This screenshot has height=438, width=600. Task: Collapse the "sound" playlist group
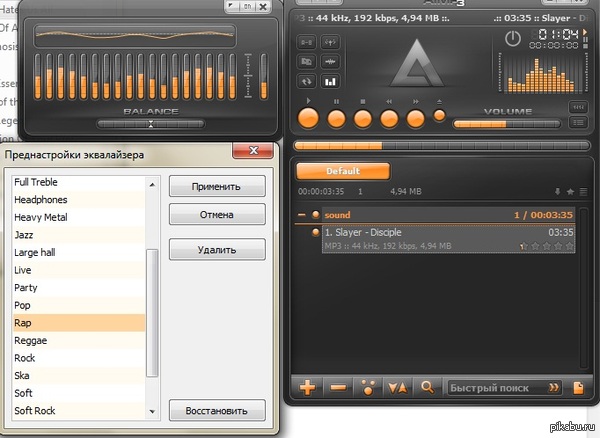click(302, 214)
